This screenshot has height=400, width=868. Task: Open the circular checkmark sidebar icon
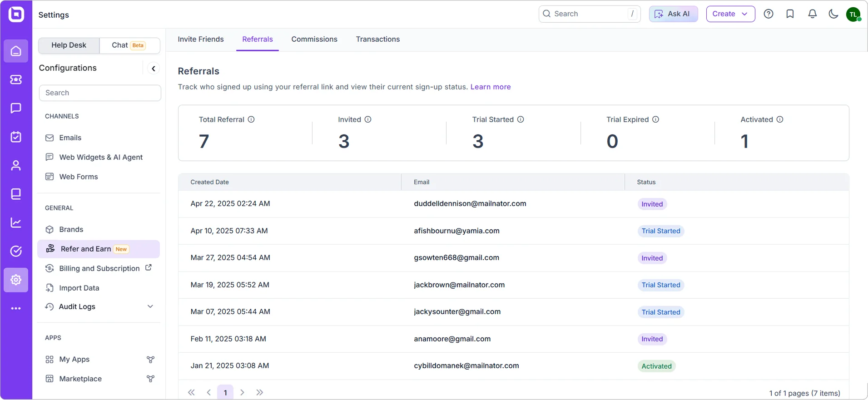pos(16,251)
